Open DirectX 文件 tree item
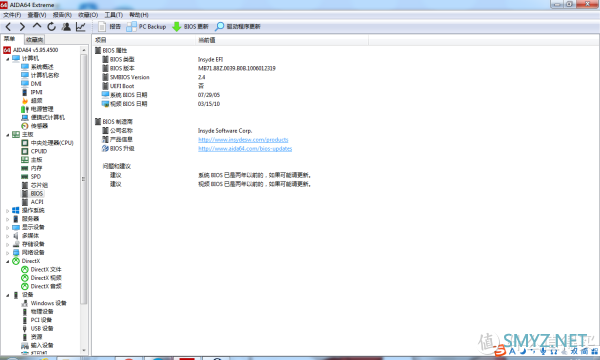The width and height of the screenshot is (600, 360). coord(41,269)
